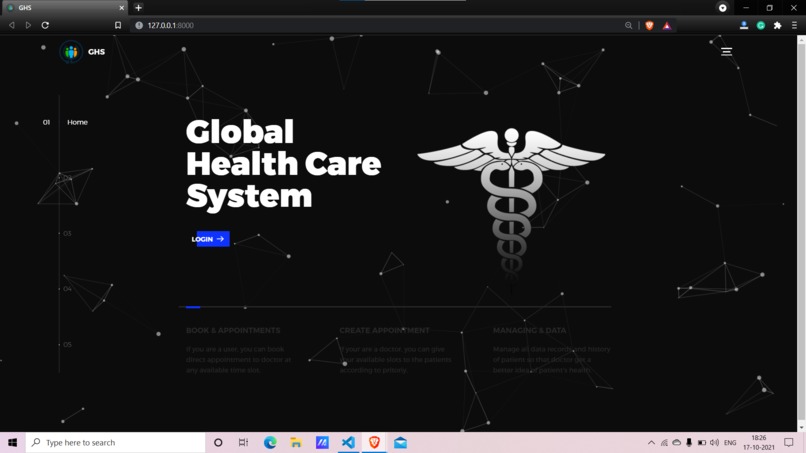This screenshot has height=453, width=806.
Task: Click the OneDrive cloud tray icon
Action: coord(676,443)
